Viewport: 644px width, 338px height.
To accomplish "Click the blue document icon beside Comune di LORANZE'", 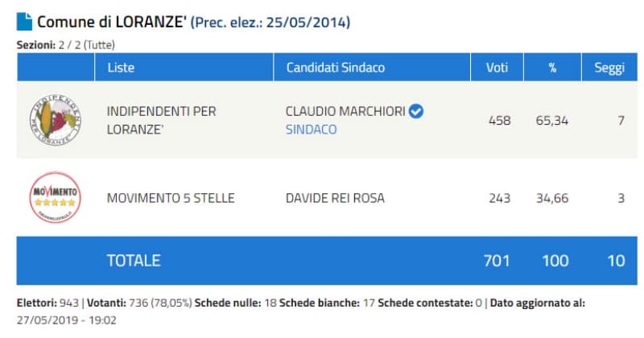I will (25, 22).
